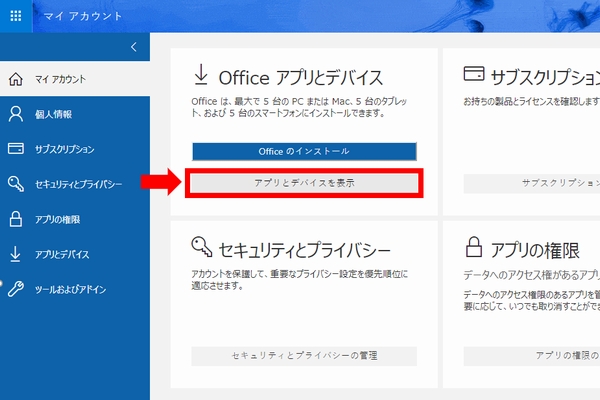
Task: Click the person icon for 個人情報
Action: coord(16,114)
